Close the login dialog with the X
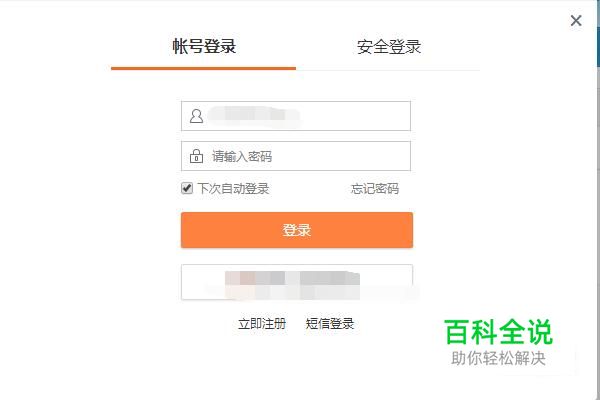600x400 pixels. click(x=576, y=20)
